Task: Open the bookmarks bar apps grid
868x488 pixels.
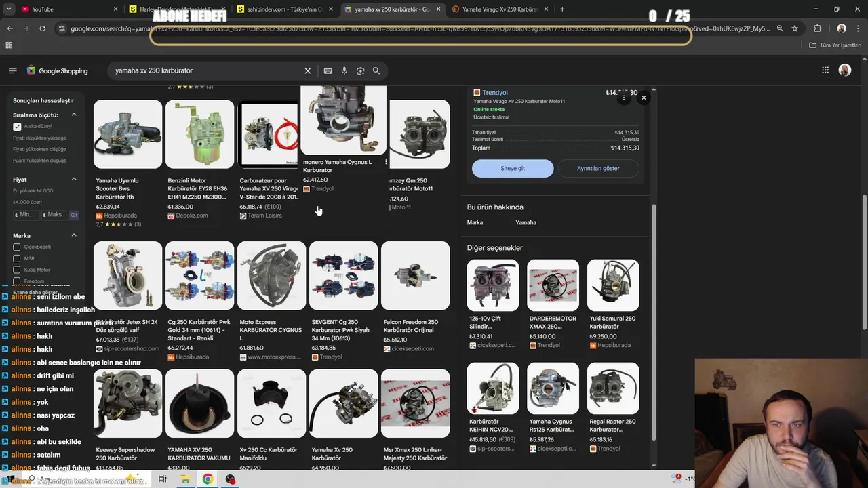Action: click(9, 45)
